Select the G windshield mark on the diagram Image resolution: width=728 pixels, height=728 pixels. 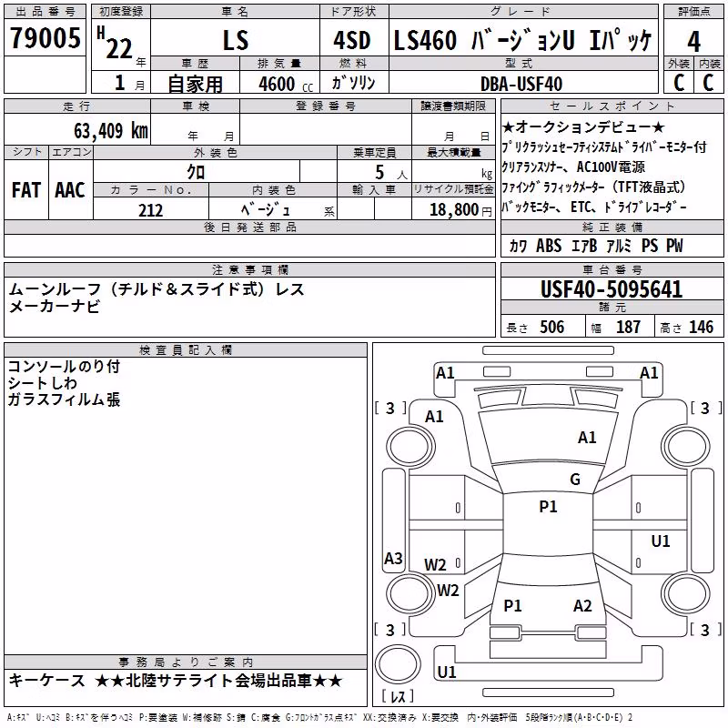pyautogui.click(x=575, y=480)
